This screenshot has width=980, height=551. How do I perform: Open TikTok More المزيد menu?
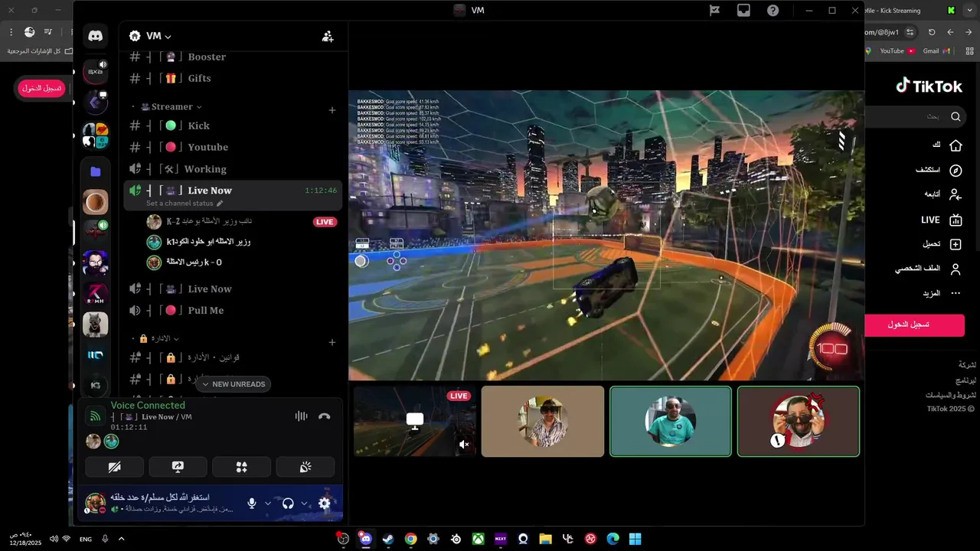(941, 293)
